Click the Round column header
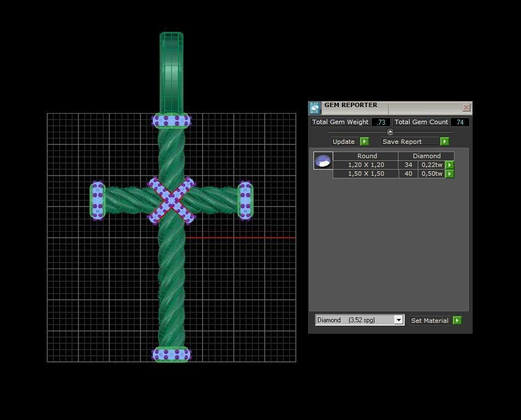 tap(366, 156)
